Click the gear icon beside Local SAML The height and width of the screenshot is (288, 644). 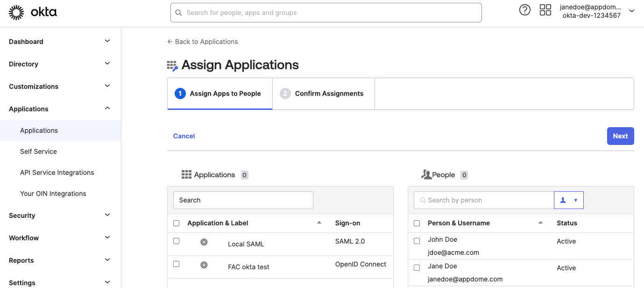coord(204,242)
